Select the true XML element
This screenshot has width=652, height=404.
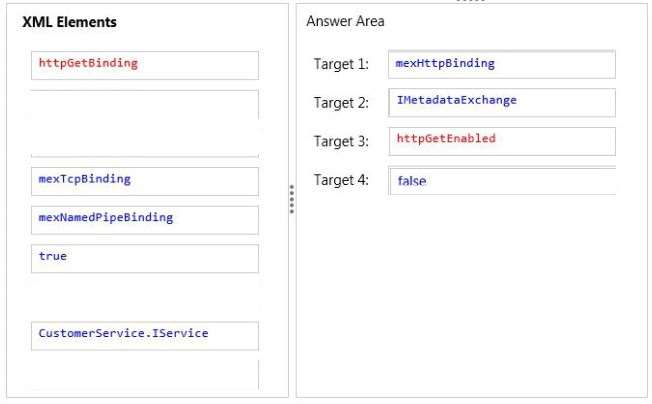pyautogui.click(x=145, y=259)
